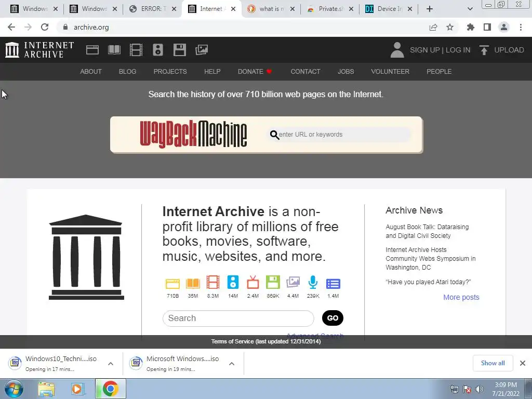
Task: Switch to the ERROR tab
Action: tap(153, 9)
